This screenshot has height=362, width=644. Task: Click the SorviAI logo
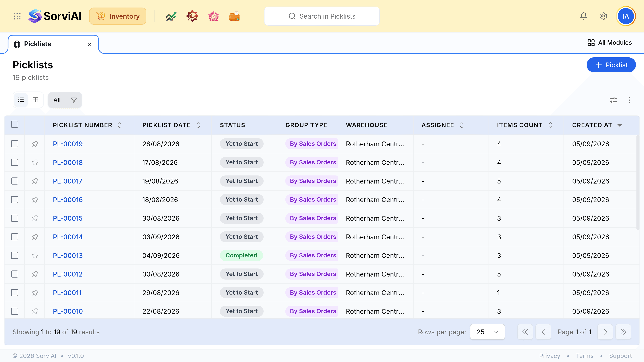pyautogui.click(x=55, y=16)
